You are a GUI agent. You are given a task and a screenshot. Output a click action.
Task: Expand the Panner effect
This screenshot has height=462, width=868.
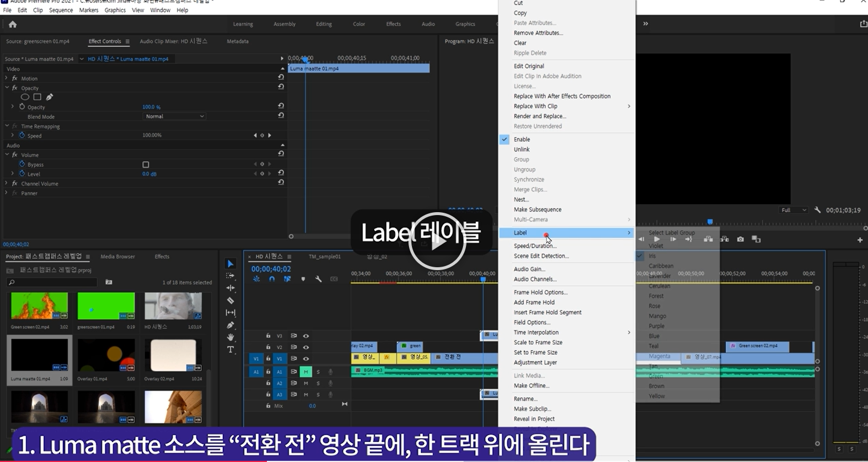coord(7,193)
